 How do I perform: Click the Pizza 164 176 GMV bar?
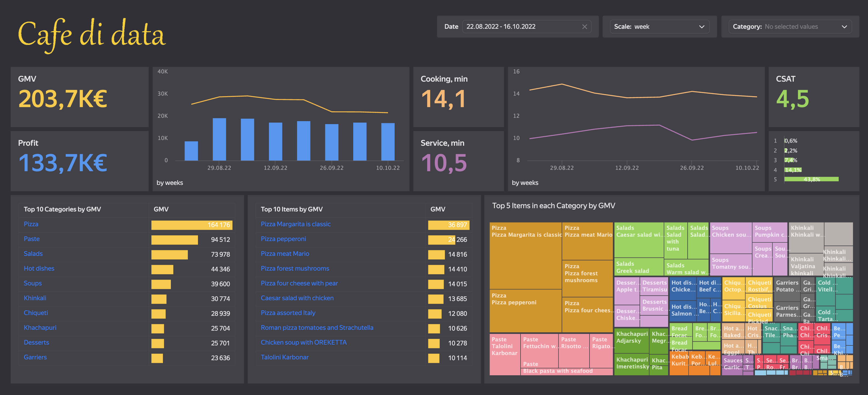coord(191,225)
